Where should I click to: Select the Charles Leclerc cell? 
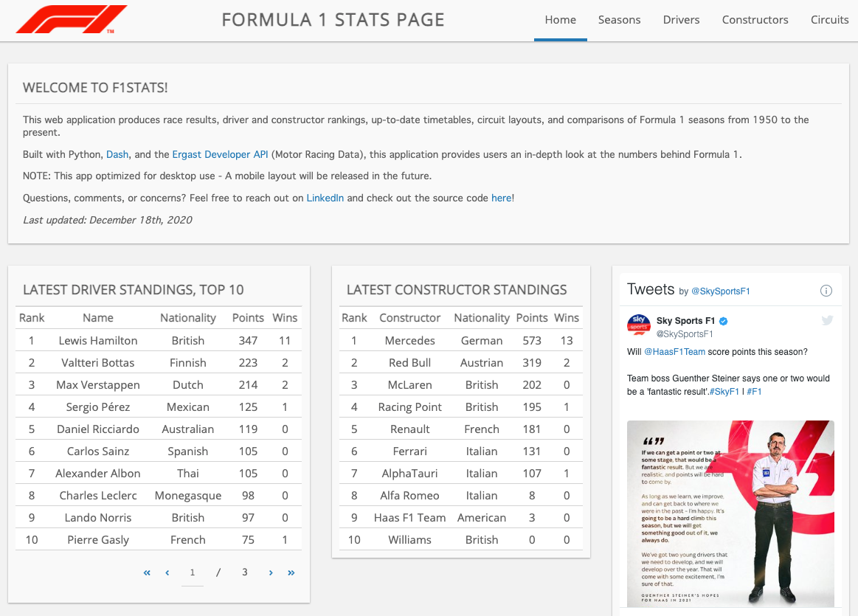pos(98,496)
